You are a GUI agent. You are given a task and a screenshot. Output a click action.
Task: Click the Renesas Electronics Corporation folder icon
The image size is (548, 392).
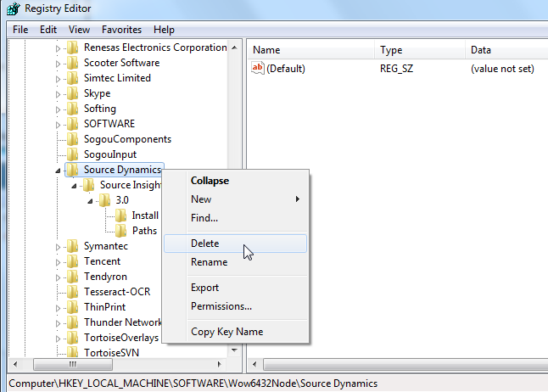[73, 48]
